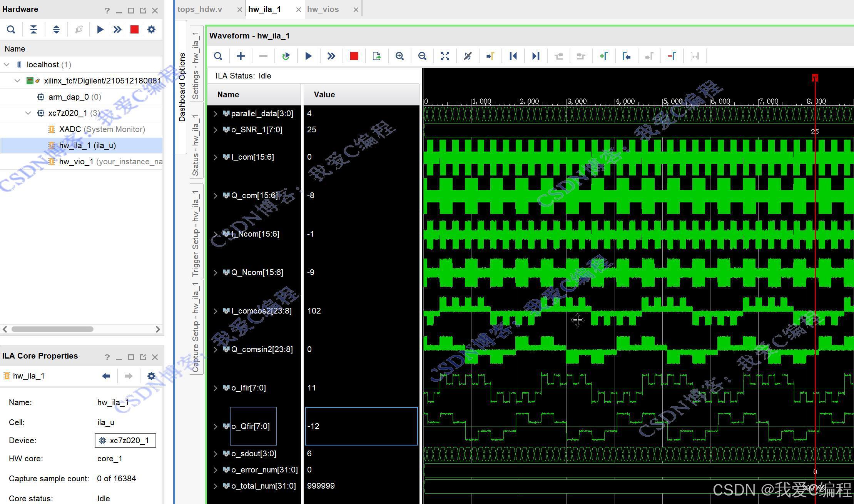Viewport: 854px width, 504px height.
Task: Open the tops_hdw.v tab
Action: pos(200,9)
